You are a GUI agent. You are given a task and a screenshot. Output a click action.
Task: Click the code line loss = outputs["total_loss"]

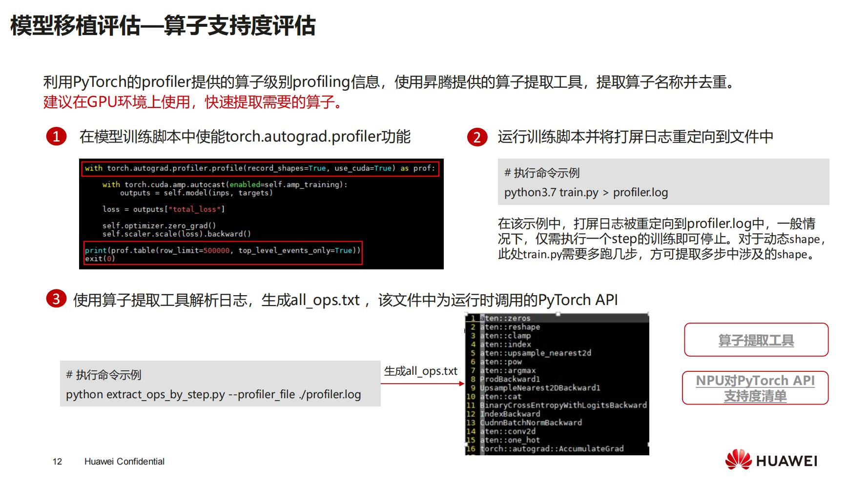click(x=164, y=209)
